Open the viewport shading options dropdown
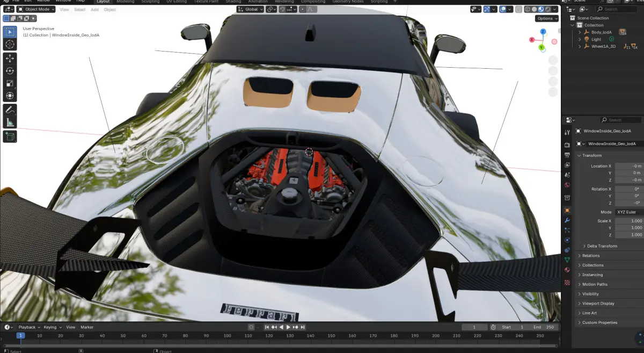644x353 pixels. point(555,9)
